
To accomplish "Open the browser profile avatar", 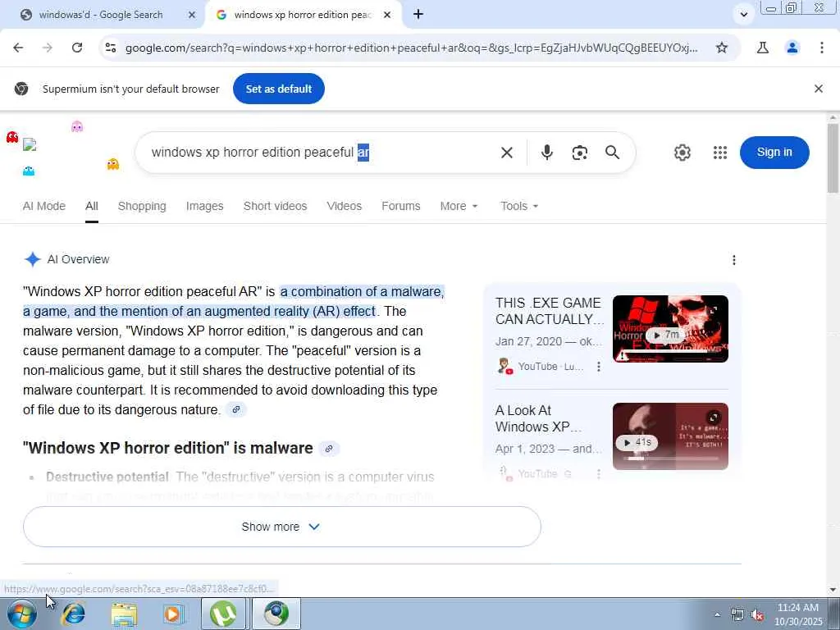I will pos(792,48).
